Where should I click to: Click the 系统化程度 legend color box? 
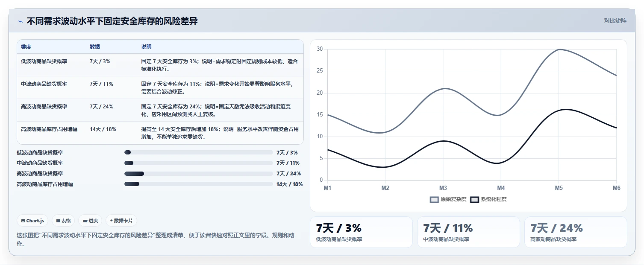474,199
